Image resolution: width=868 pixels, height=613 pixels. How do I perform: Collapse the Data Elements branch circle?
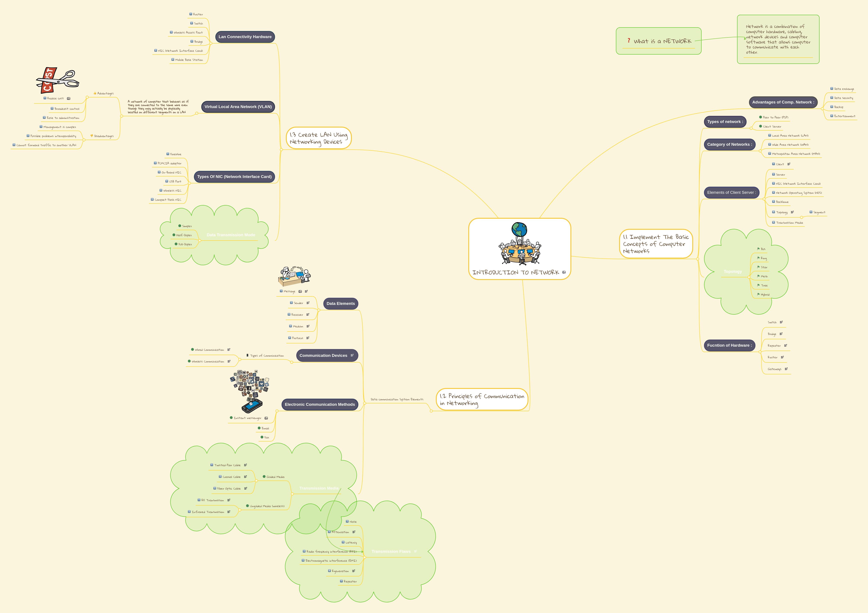pos(319,310)
